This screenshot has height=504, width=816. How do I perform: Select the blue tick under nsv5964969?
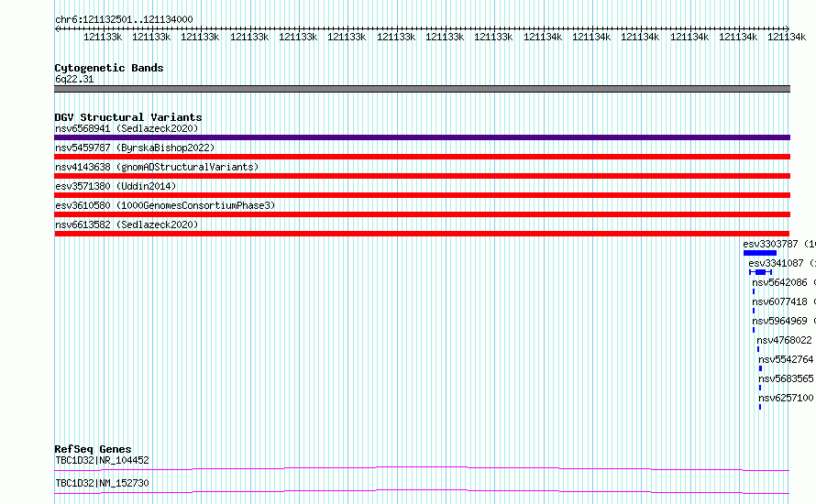click(x=754, y=330)
